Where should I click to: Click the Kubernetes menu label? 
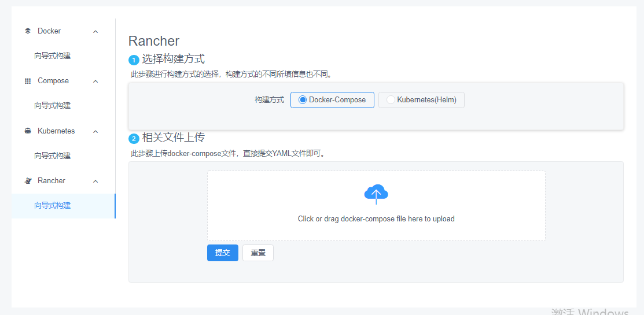click(x=56, y=131)
